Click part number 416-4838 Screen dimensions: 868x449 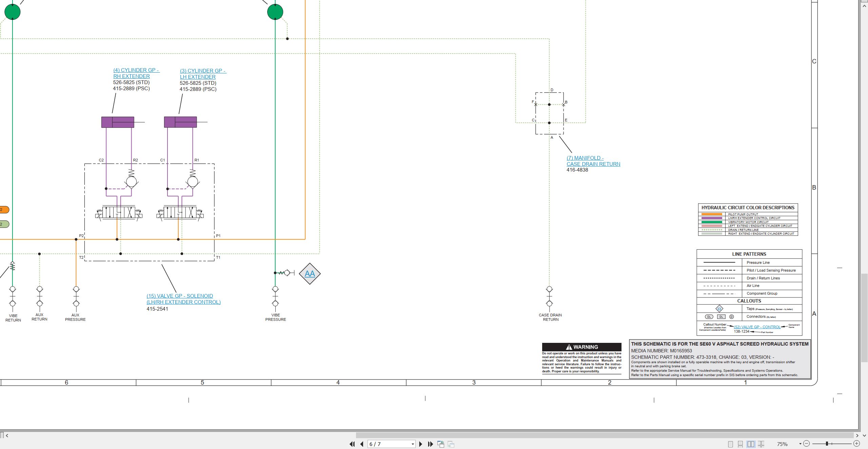[577, 170]
